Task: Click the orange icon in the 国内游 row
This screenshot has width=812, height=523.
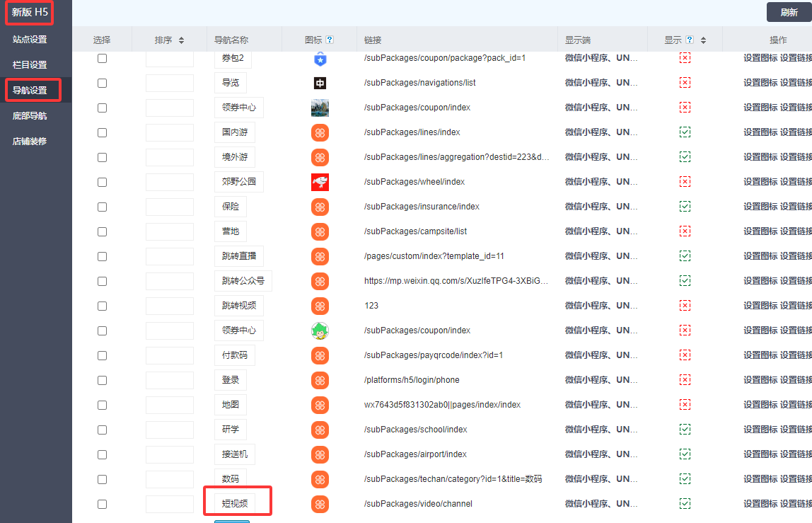Action: 320,132
